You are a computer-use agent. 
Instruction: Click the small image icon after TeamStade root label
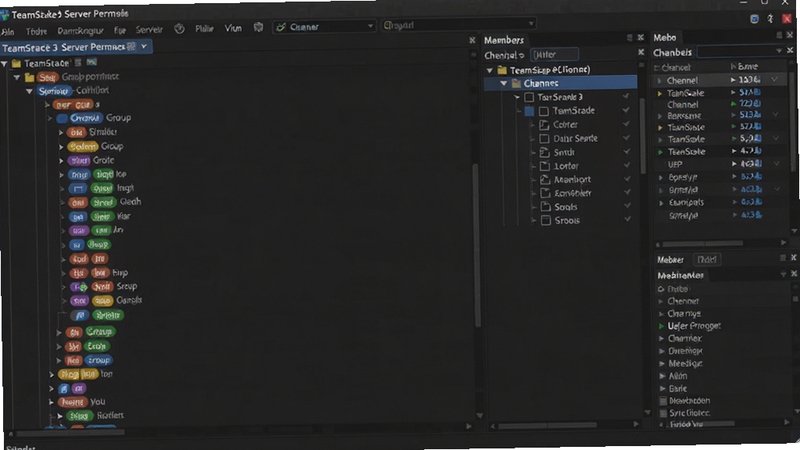(92, 62)
